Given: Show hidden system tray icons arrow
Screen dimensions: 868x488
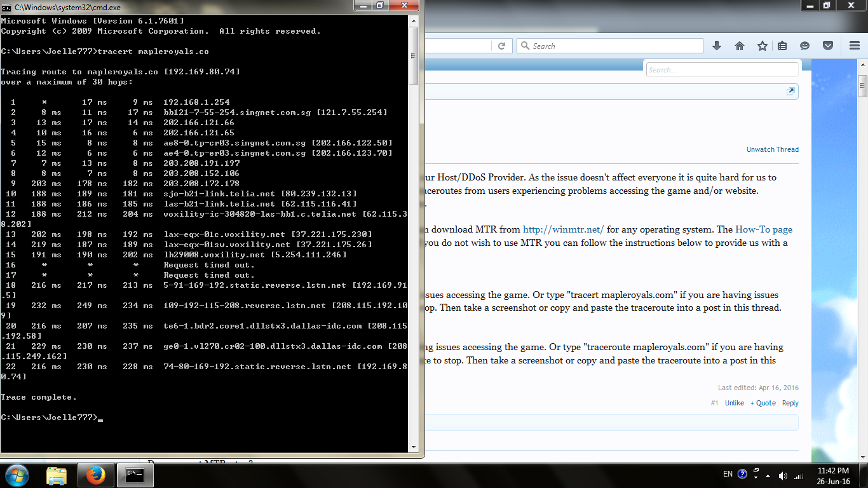Looking at the screenshot, I should [x=741, y=475].
